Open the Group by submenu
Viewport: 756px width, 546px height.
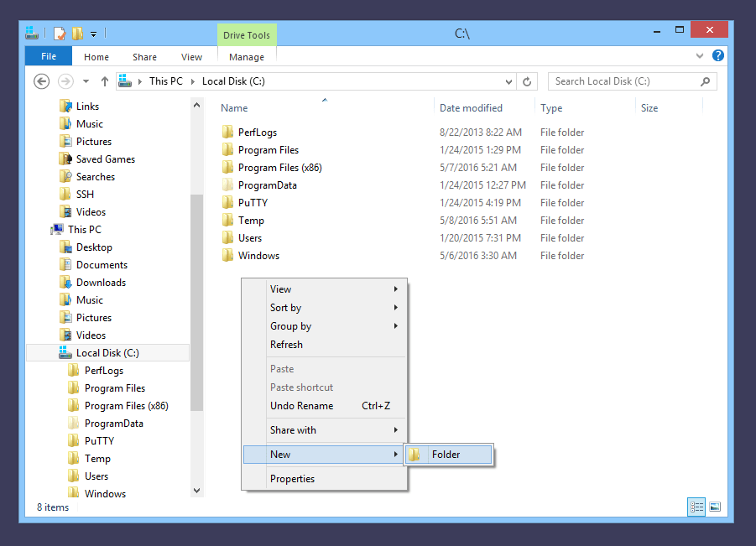(325, 326)
